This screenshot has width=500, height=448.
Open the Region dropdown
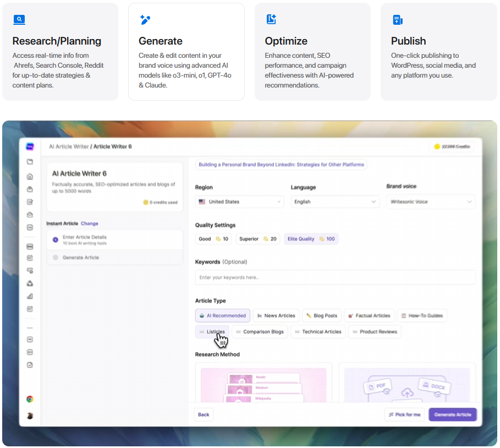pyautogui.click(x=239, y=201)
